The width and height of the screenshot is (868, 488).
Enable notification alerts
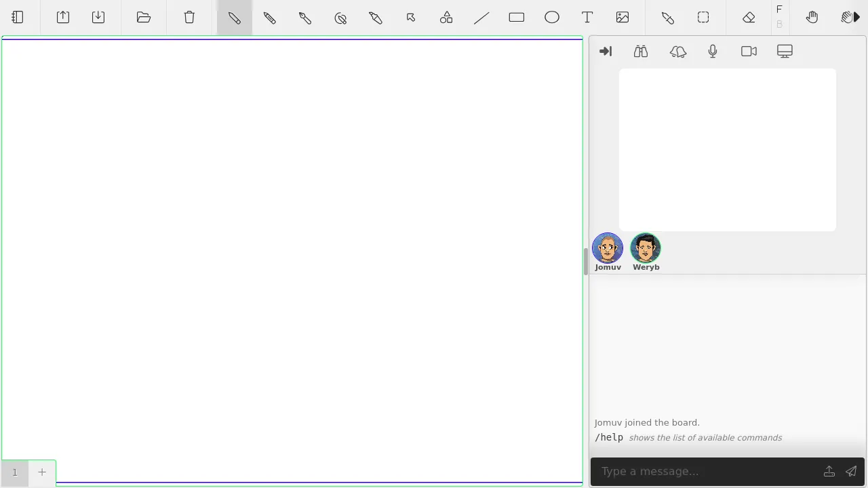tap(678, 51)
